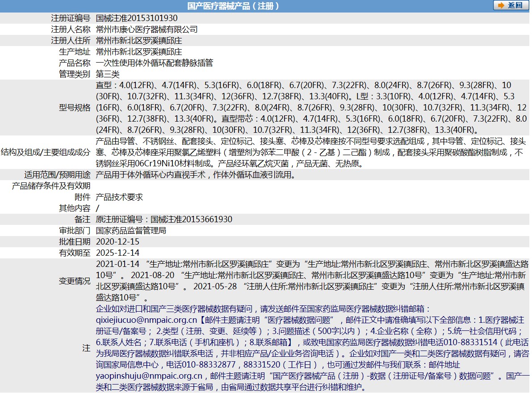The width and height of the screenshot is (532, 393).
Task: Click the 注册人名称 label
Action: (71, 29)
